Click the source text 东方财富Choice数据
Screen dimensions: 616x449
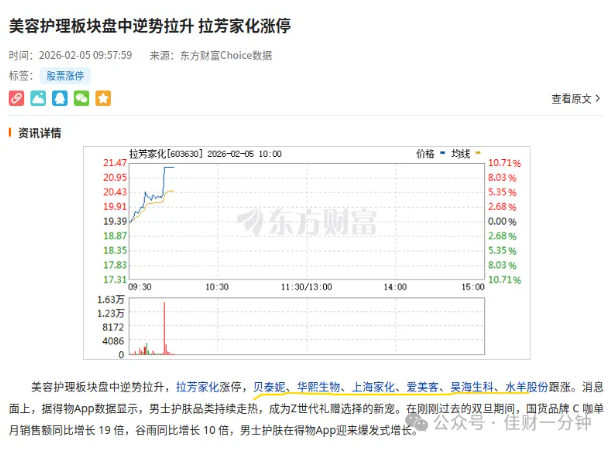(226, 55)
